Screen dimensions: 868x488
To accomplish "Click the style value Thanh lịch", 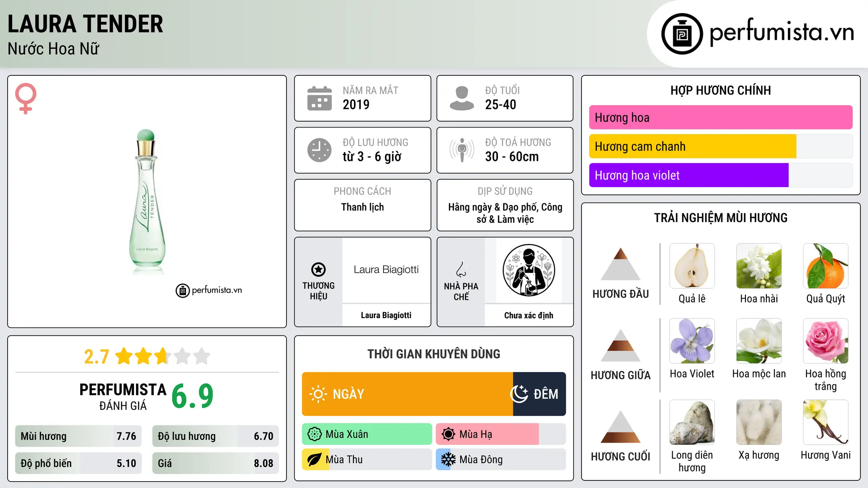I will 362,207.
